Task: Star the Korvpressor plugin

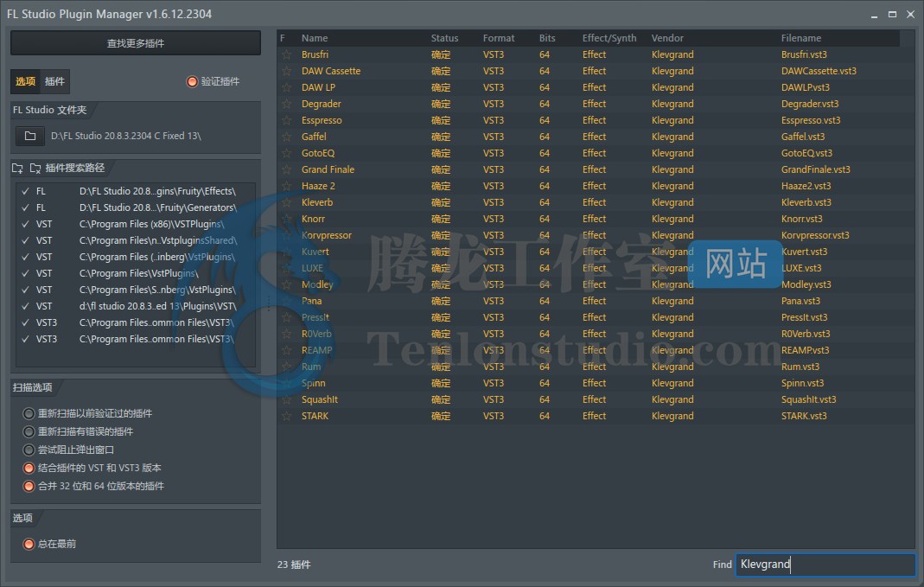Action: click(x=286, y=236)
